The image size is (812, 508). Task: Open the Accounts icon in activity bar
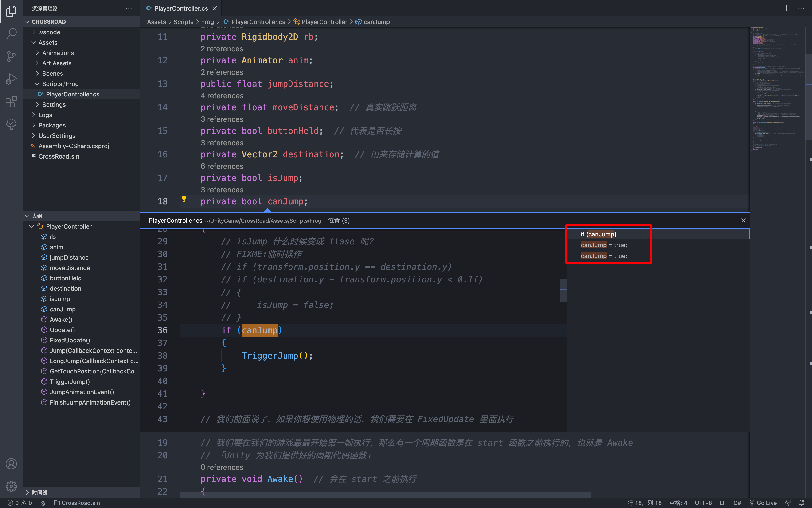(11, 464)
